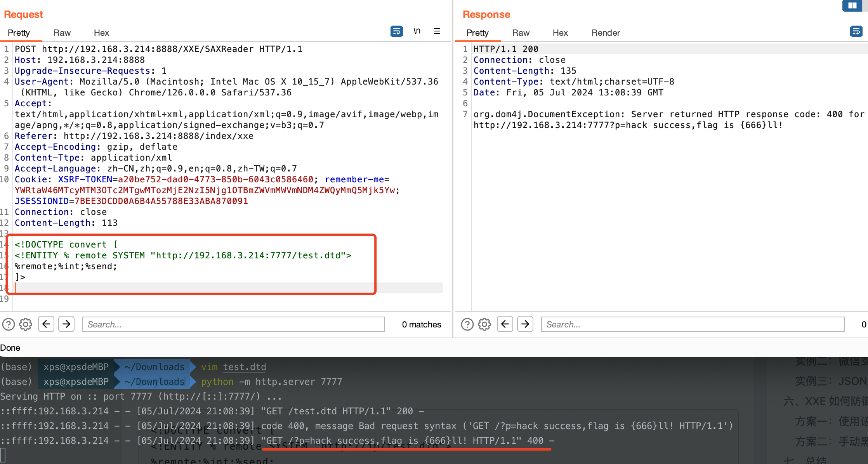Toggle word wrap icon in Response pane
Screen dimensions: 868x464
pos(856,31)
